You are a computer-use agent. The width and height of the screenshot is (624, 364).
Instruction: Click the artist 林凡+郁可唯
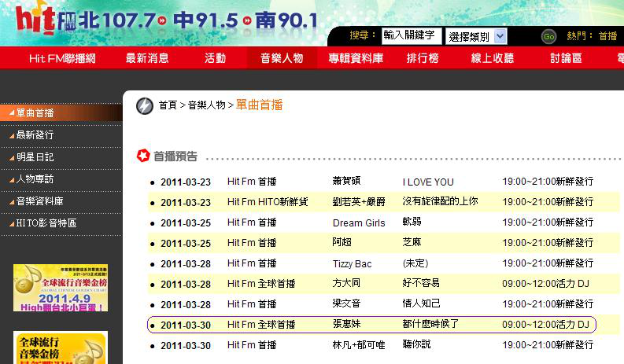[x=359, y=345]
